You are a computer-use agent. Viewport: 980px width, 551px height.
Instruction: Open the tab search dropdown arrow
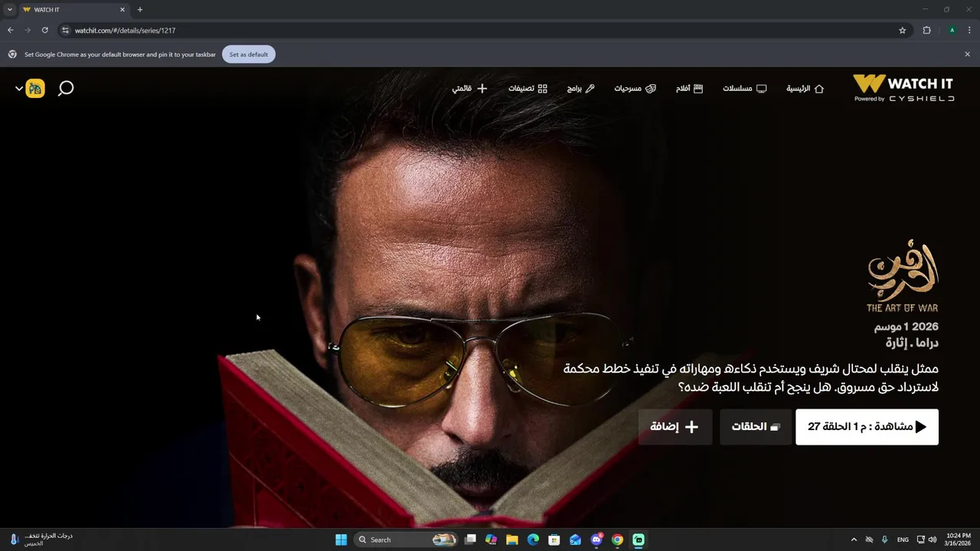pyautogui.click(x=9, y=10)
